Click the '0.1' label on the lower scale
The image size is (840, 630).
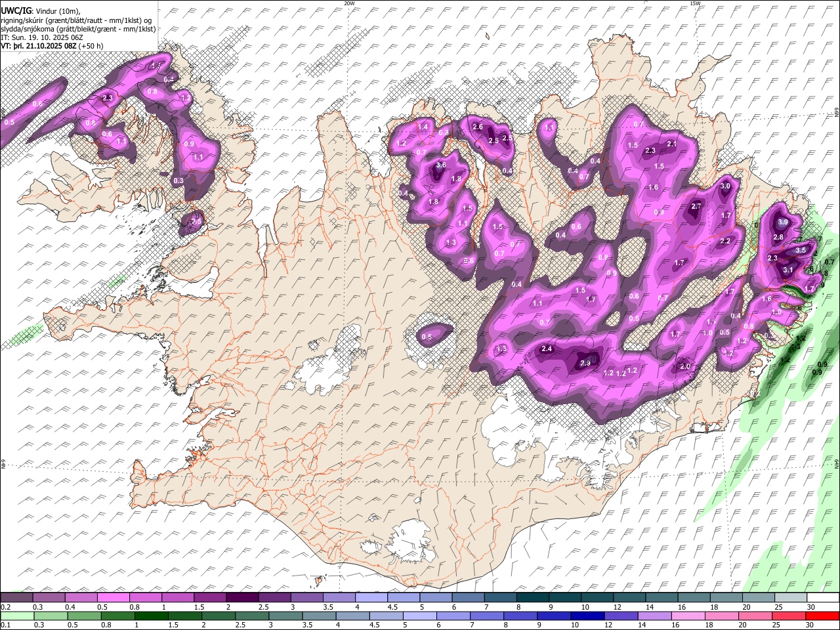[5, 625]
